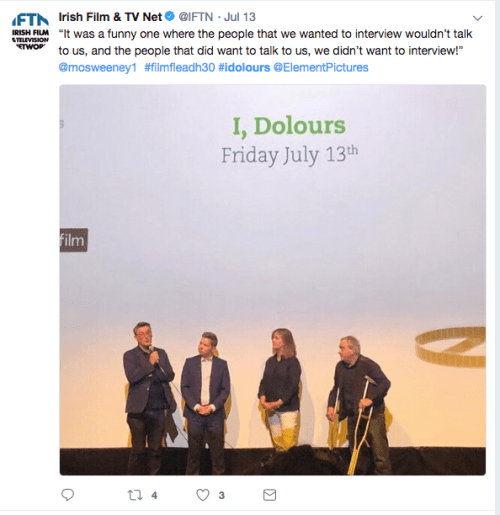Screen dimensions: 500x515
Task: Click the like count 3
Action: click(222, 495)
